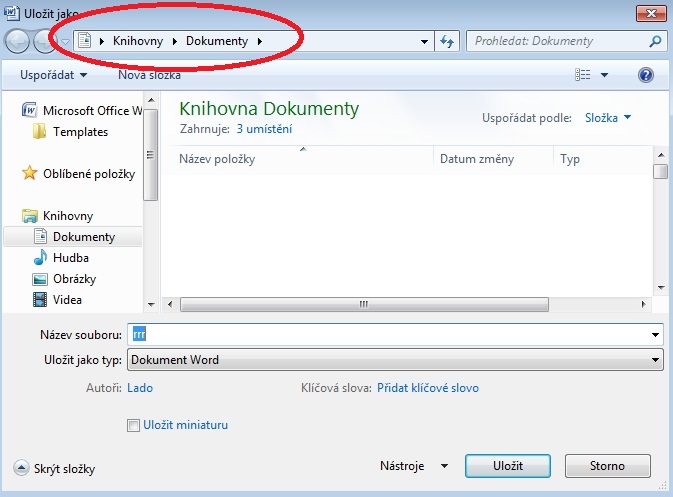
Task: Click navigation pane scroll down arrow
Action: [151, 304]
